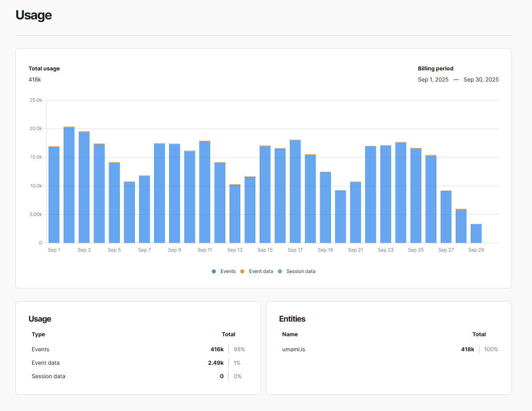Select the Sep 1 bar in chart

54,195
